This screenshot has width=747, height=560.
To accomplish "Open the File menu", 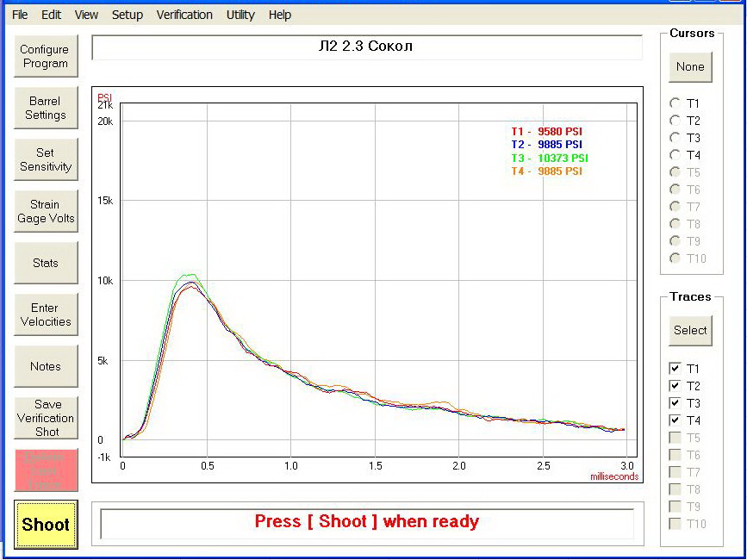I will [x=20, y=15].
